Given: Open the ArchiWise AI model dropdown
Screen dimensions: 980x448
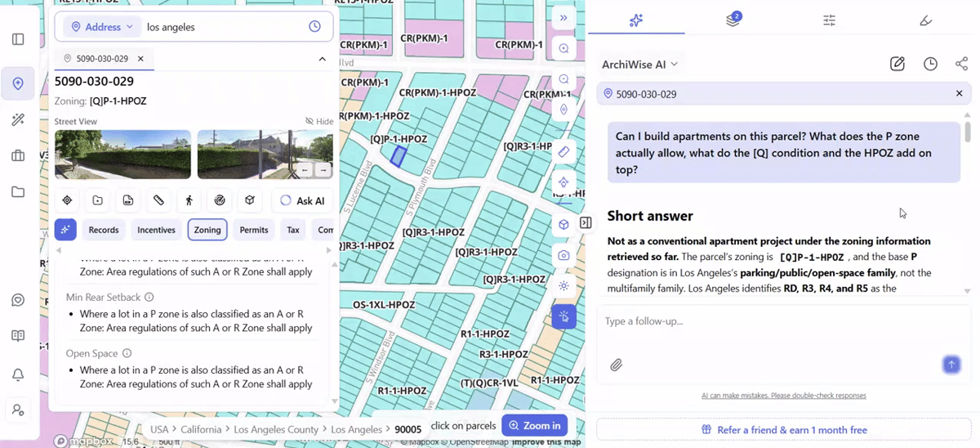Looking at the screenshot, I should pyautogui.click(x=640, y=64).
